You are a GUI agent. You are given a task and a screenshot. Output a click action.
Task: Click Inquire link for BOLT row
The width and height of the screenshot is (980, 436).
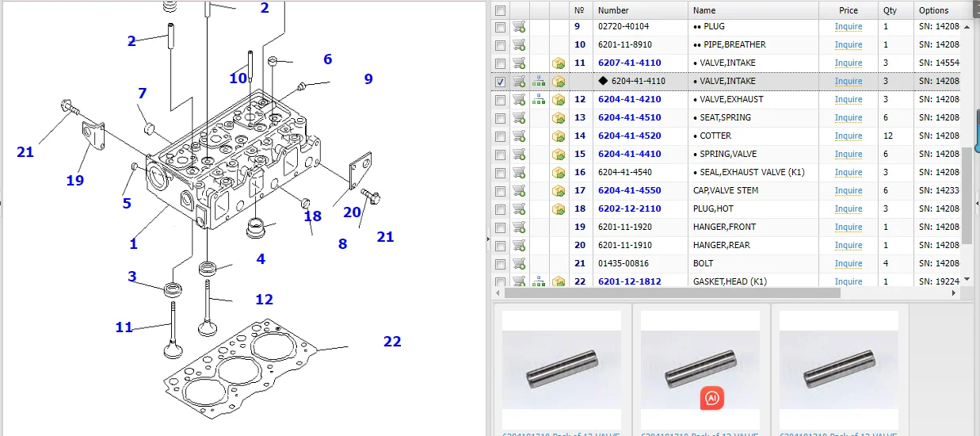[x=848, y=264]
